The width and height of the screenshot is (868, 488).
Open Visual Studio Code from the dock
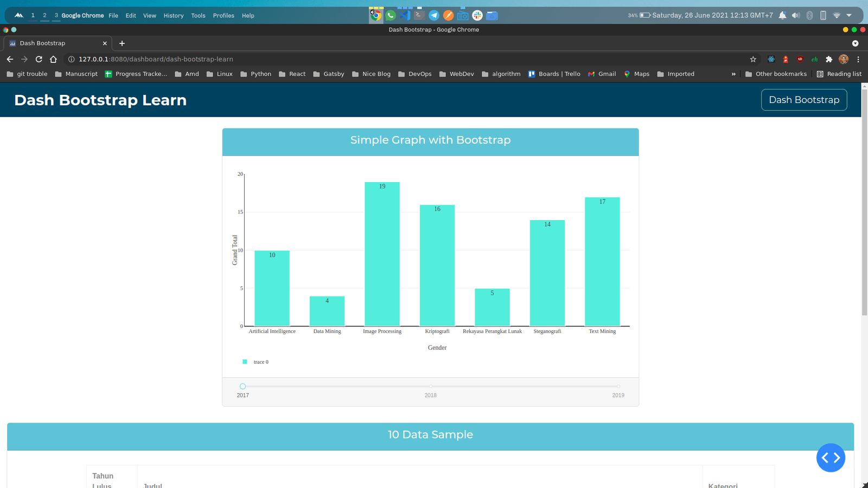[x=405, y=15]
